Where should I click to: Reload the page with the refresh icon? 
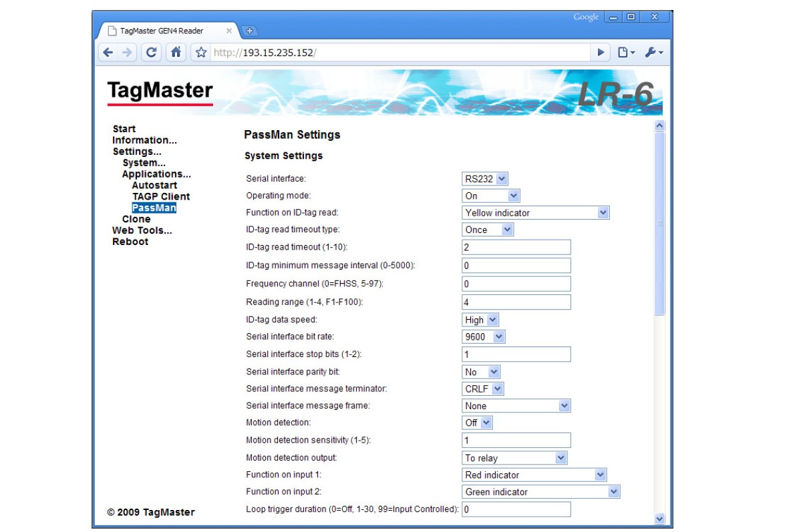(152, 52)
